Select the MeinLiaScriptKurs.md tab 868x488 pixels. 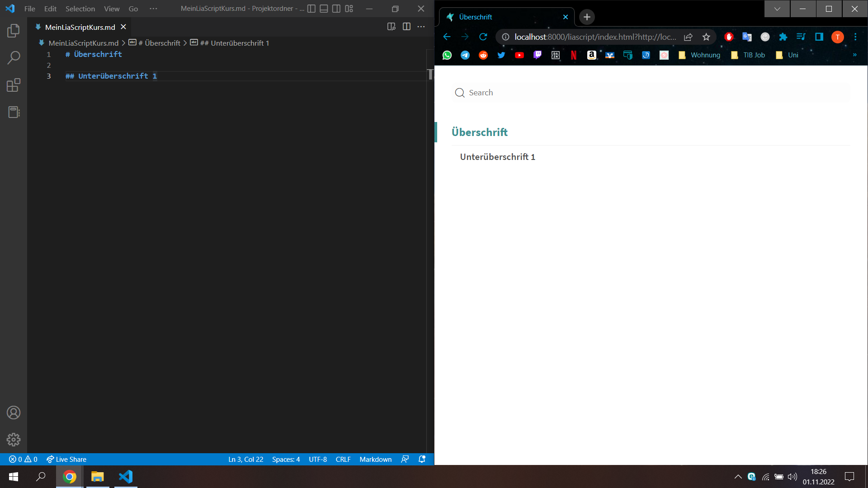tap(80, 27)
